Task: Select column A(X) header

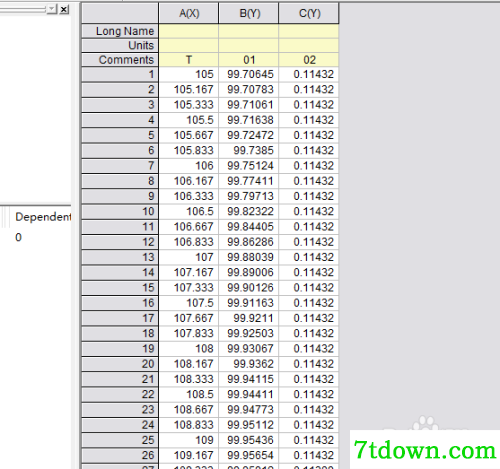Action: (x=189, y=13)
